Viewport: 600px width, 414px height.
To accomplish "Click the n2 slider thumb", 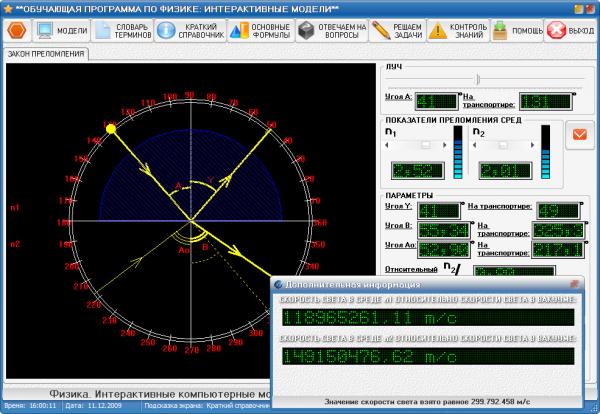I will [503, 145].
